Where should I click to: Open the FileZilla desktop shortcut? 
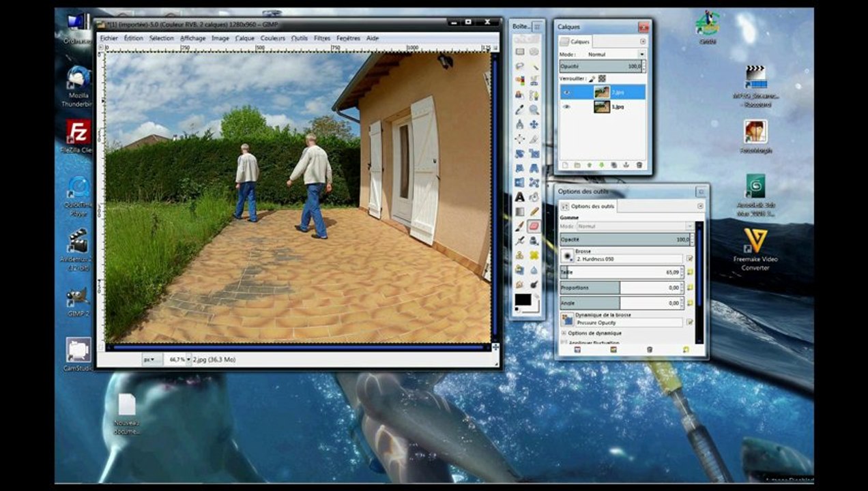coord(78,136)
